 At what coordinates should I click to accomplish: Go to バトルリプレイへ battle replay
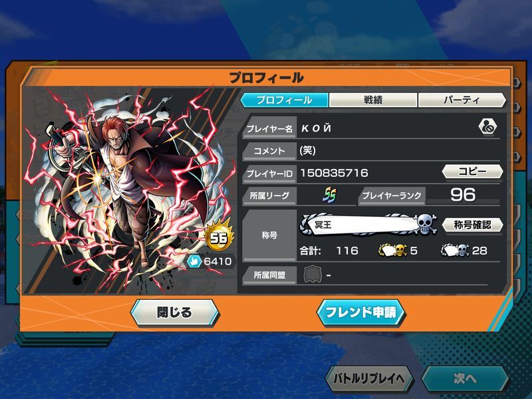tap(369, 378)
